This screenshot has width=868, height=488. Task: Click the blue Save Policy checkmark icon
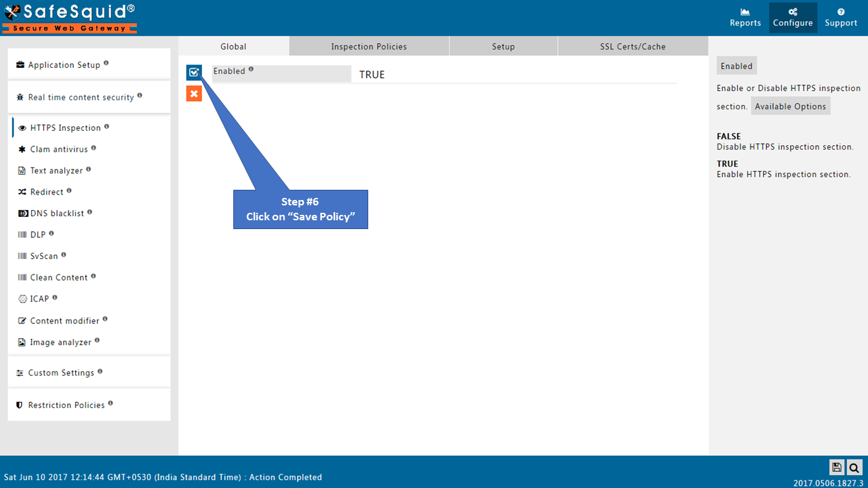194,73
